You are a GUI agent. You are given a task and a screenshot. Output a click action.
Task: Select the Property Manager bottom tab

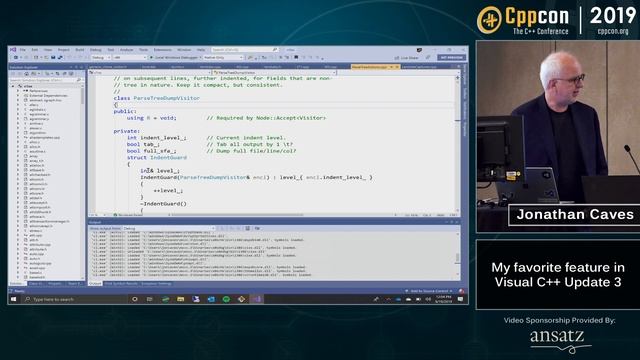click(55, 283)
